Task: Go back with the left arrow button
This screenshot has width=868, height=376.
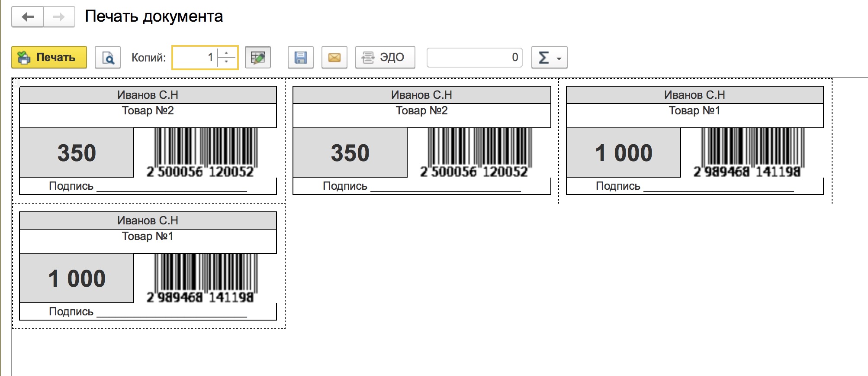Action: [x=28, y=17]
